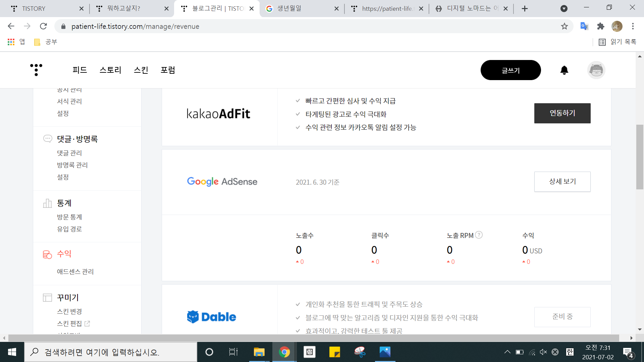Open File Explorer from taskbar
644x362 pixels.
click(259, 352)
